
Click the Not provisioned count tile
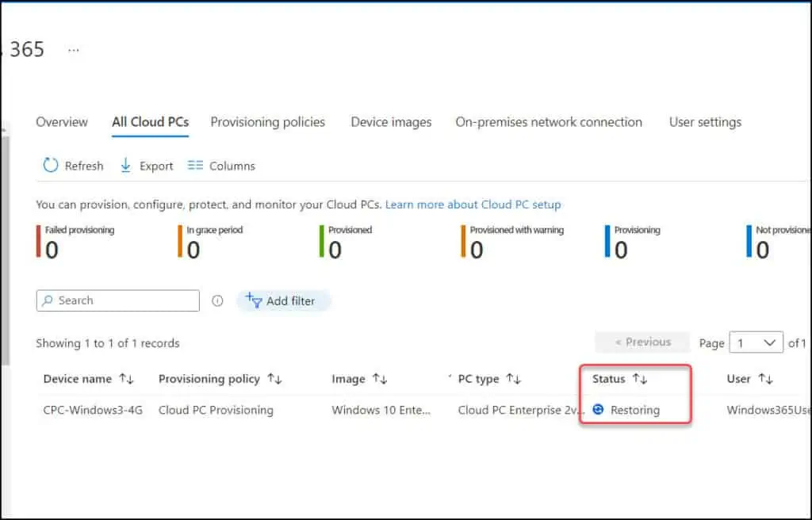tap(779, 241)
